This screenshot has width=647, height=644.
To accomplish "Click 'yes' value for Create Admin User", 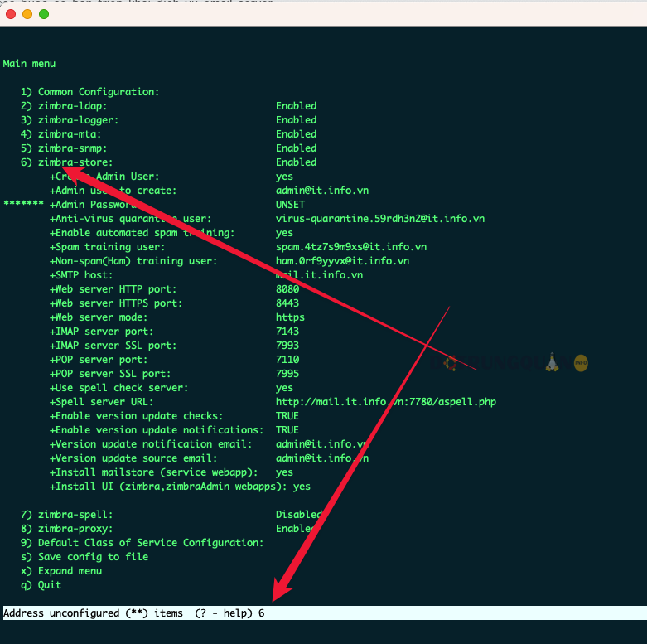I will point(284,177).
